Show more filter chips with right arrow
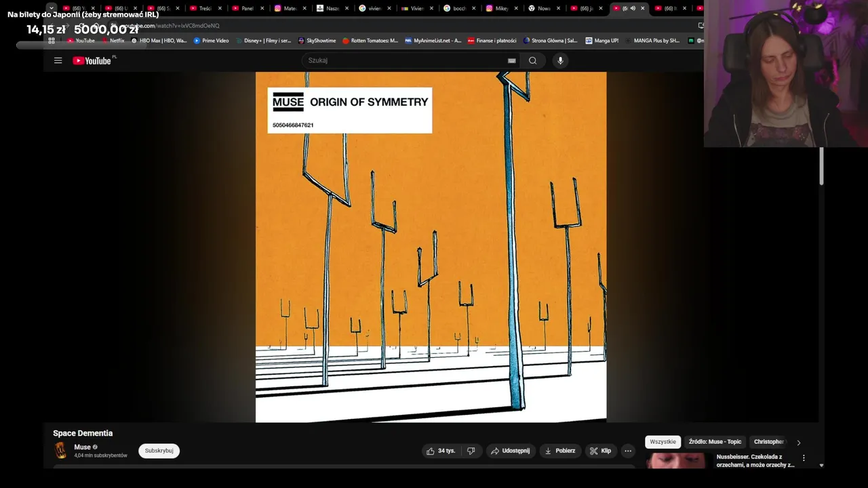 pos(798,443)
